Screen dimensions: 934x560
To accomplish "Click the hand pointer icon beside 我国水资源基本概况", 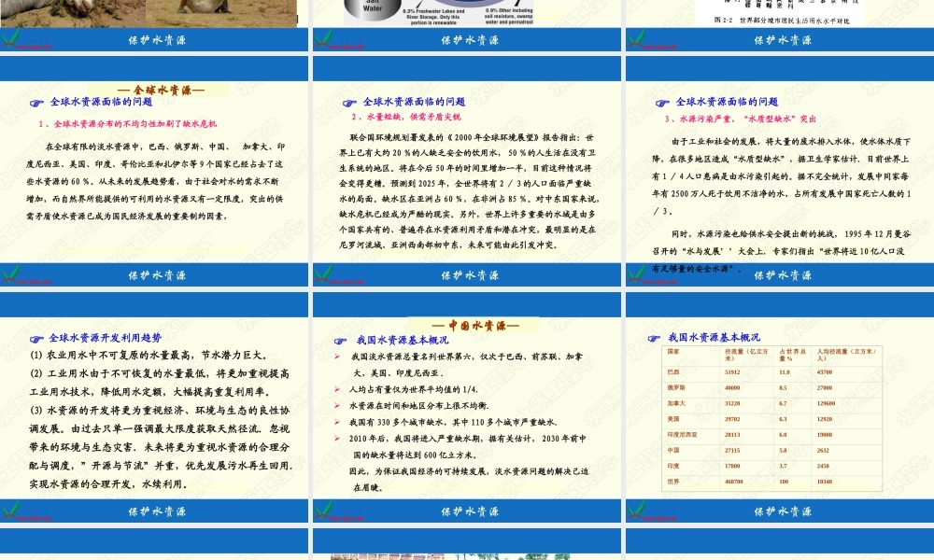I will point(338,340).
